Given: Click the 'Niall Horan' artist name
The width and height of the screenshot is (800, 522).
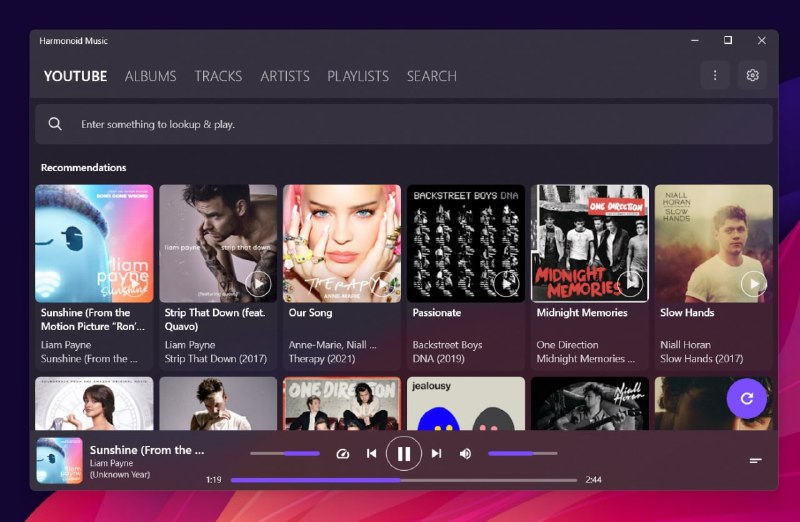Looking at the screenshot, I should tap(685, 345).
